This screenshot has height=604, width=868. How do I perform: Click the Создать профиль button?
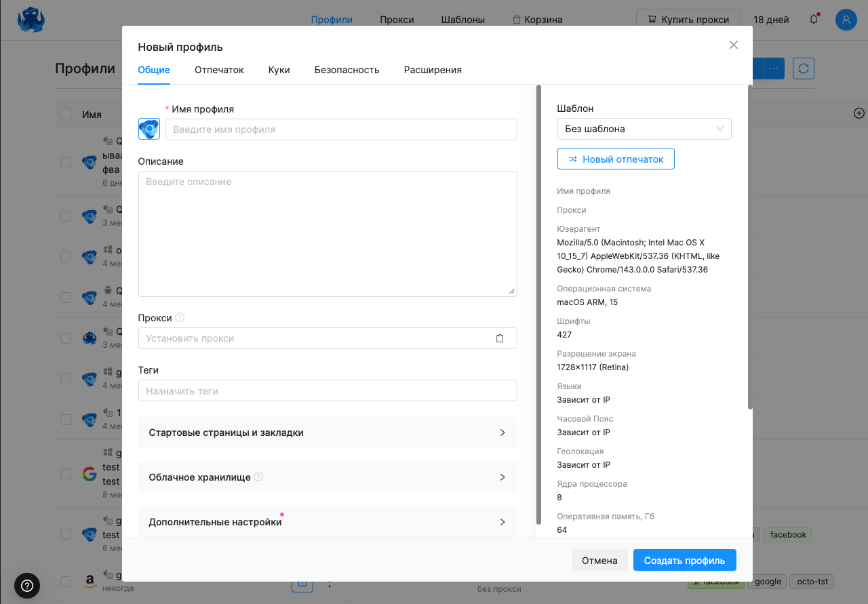(684, 561)
